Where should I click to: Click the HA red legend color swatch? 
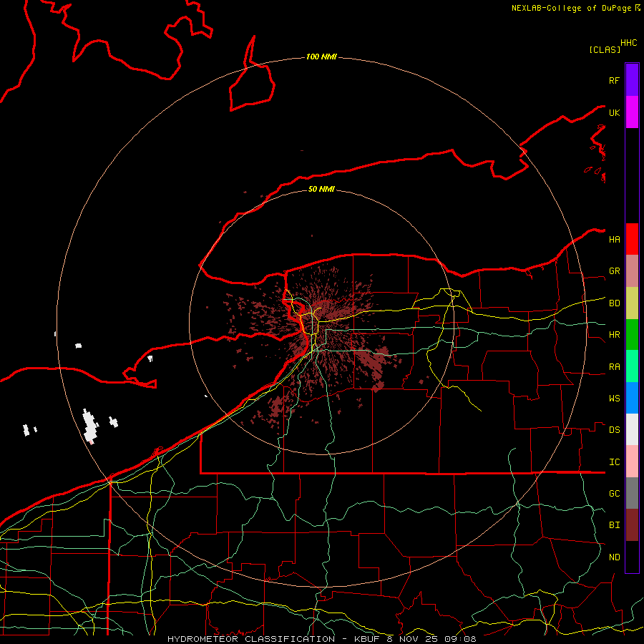coord(632,239)
